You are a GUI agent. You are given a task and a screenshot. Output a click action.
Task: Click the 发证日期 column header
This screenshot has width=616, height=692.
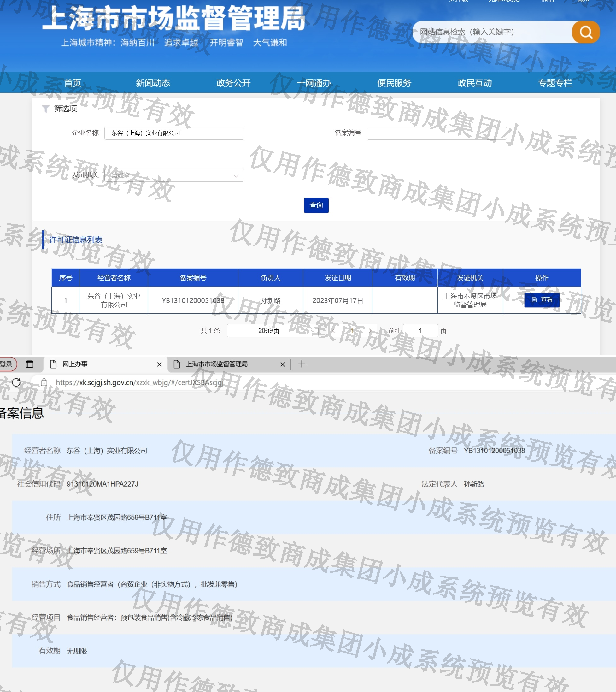(x=338, y=278)
